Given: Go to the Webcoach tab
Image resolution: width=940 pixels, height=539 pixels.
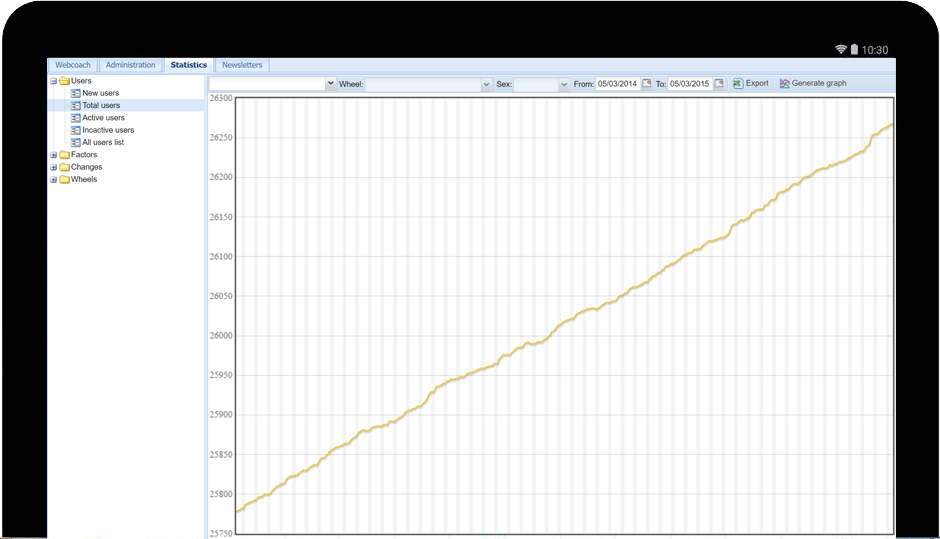Looking at the screenshot, I should point(73,65).
